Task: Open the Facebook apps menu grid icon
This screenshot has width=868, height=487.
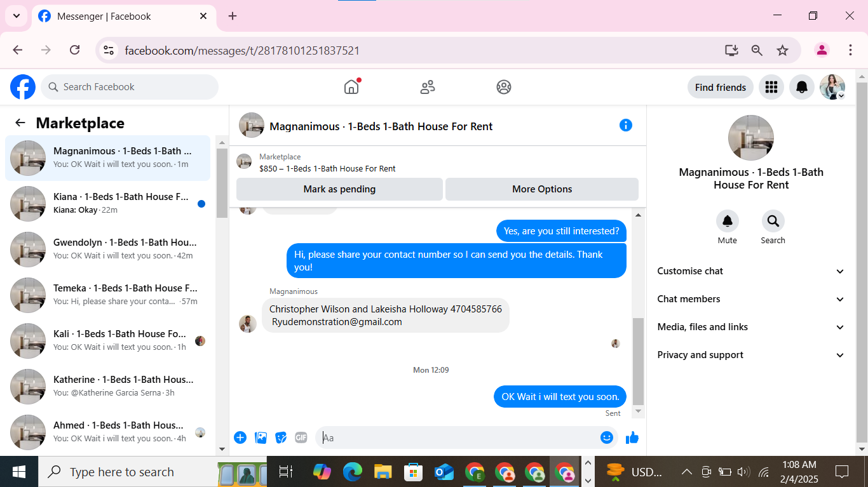Action: point(771,87)
